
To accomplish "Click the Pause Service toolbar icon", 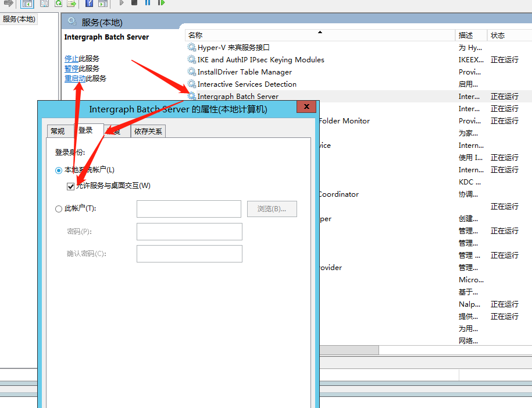I will coord(148,2).
